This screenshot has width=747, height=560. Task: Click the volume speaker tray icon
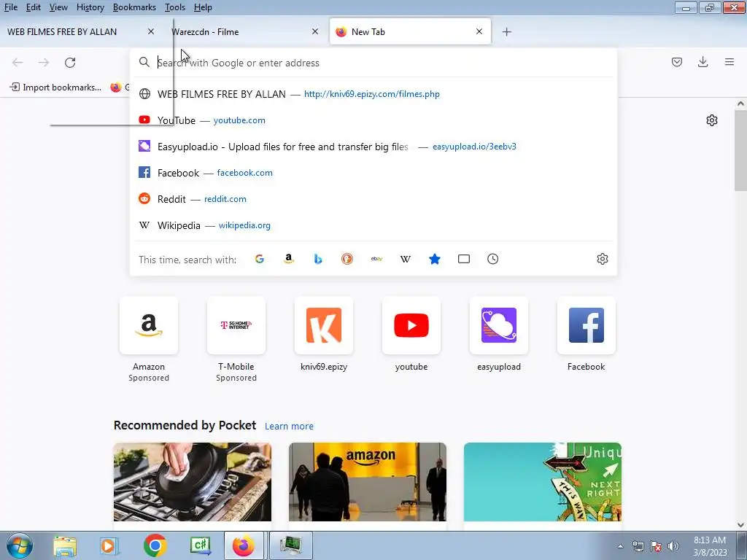pos(673,546)
